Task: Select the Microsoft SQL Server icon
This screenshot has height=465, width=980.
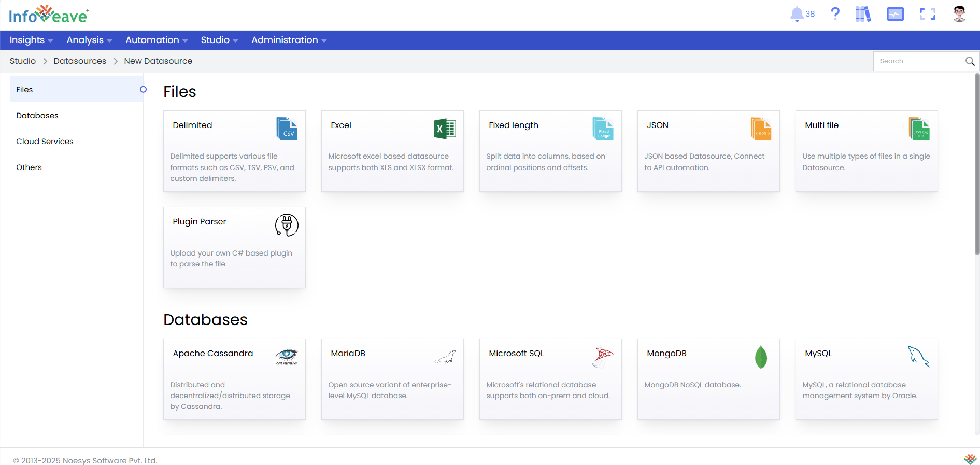Action: click(603, 357)
